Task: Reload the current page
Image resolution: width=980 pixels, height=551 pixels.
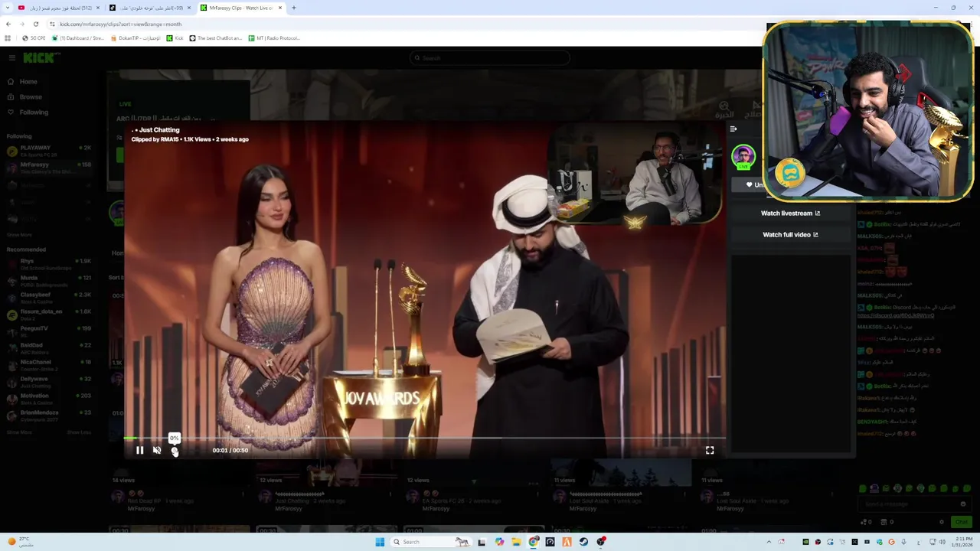Action: 35,24
